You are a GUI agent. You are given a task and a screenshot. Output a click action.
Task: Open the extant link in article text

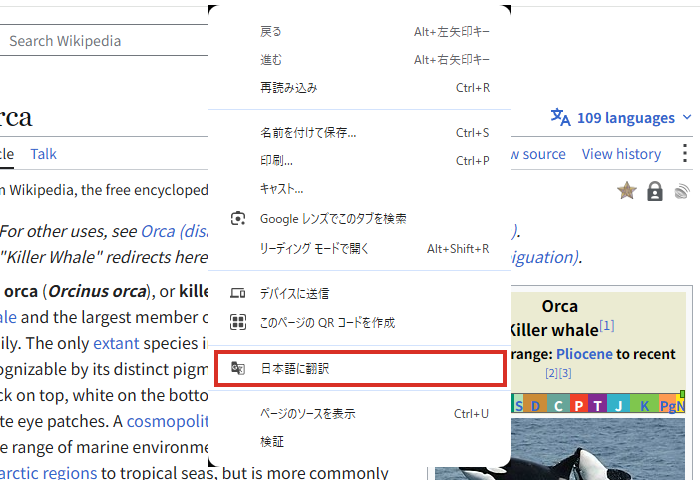(116, 343)
